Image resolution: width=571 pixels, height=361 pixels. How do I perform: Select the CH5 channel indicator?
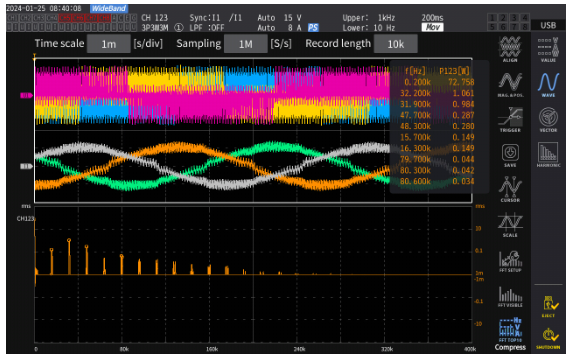pos(65,17)
